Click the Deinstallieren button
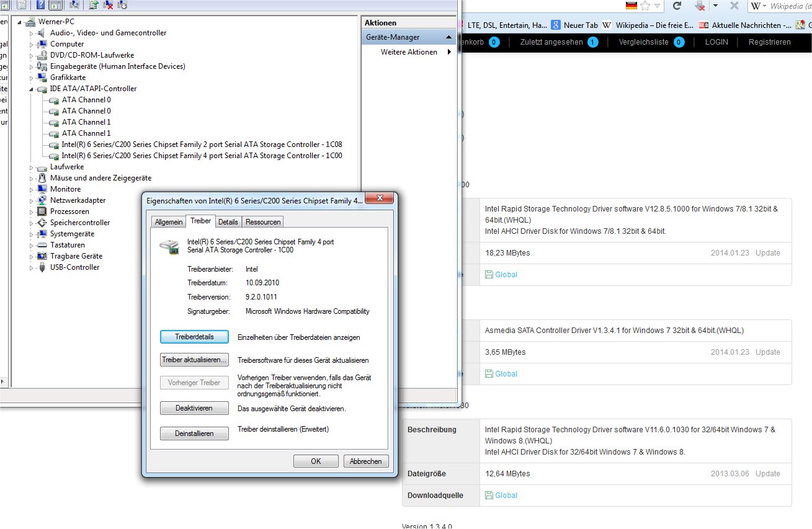 tap(194, 433)
